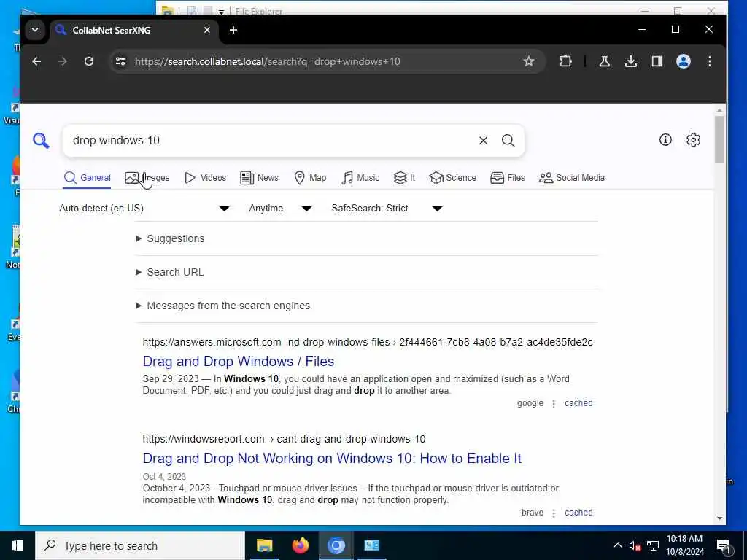
Task: Close the CollabNet SearXNG tab
Action: 206,30
